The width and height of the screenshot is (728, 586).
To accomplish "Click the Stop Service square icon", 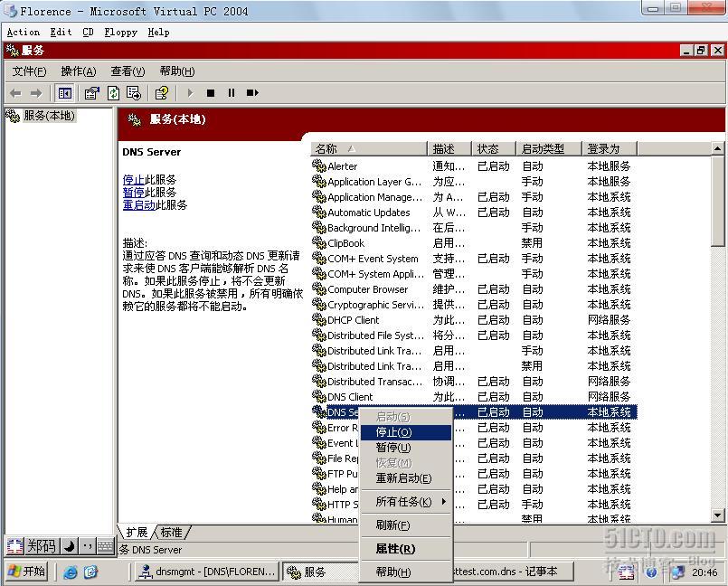I will (x=211, y=93).
